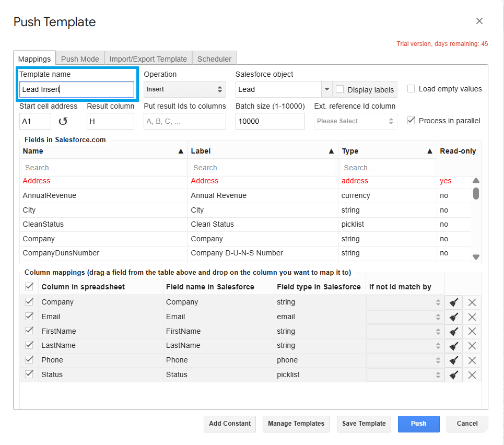Click the broom icon in Company row
This screenshot has width=504, height=445.
pos(453,302)
